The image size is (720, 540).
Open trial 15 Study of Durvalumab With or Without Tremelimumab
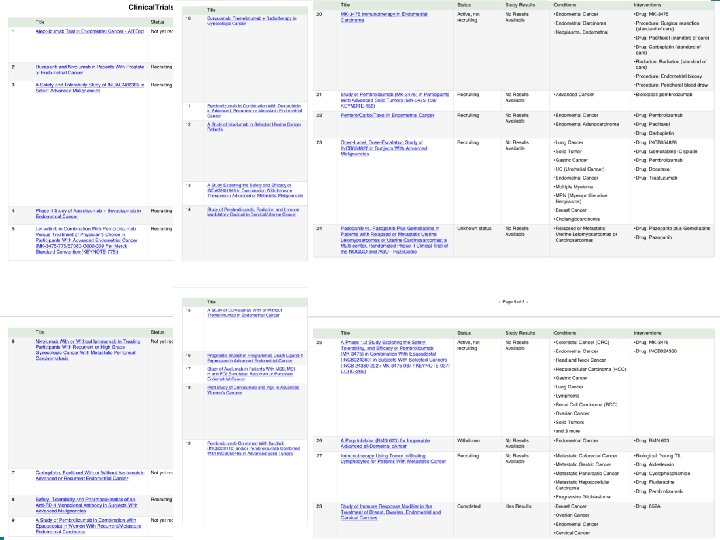pos(245,313)
